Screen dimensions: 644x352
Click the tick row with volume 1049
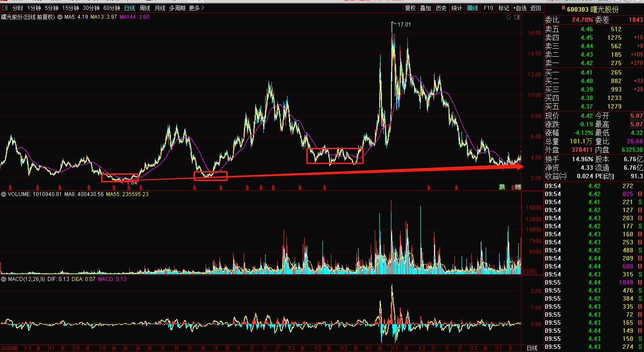[x=593, y=282]
